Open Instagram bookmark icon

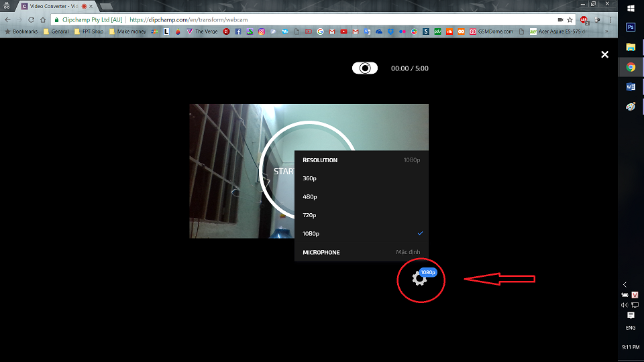pos(262,32)
